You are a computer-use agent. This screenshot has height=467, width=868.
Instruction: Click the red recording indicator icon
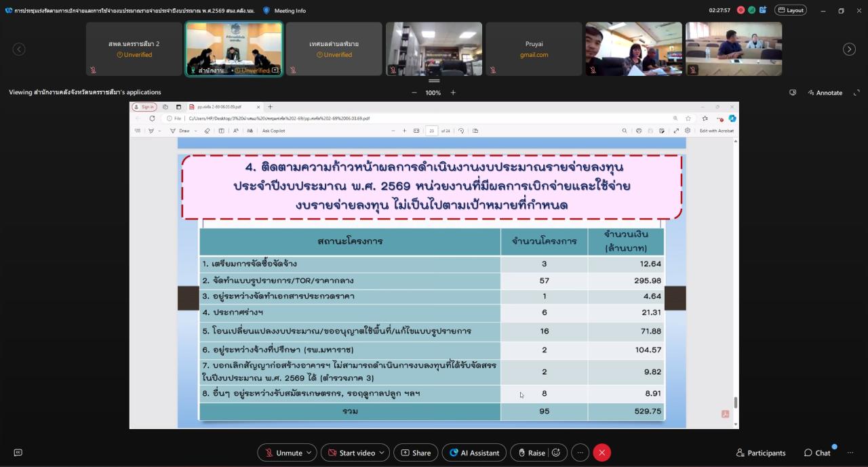pos(741,10)
